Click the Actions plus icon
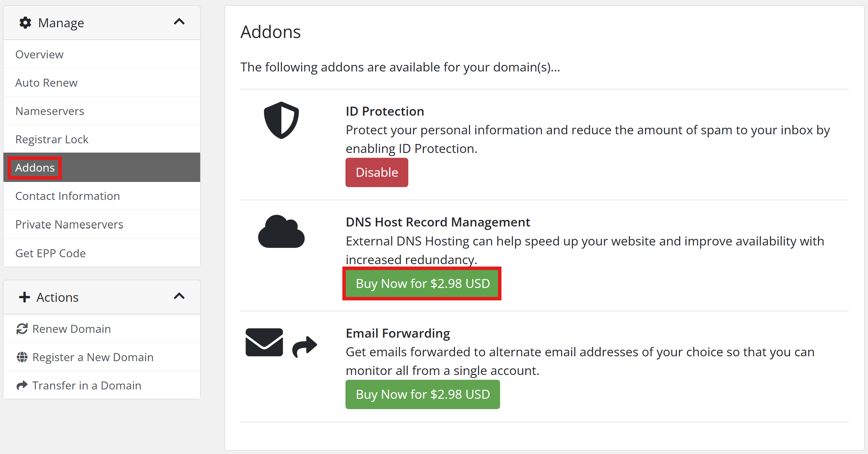This screenshot has width=868, height=454. coord(25,297)
